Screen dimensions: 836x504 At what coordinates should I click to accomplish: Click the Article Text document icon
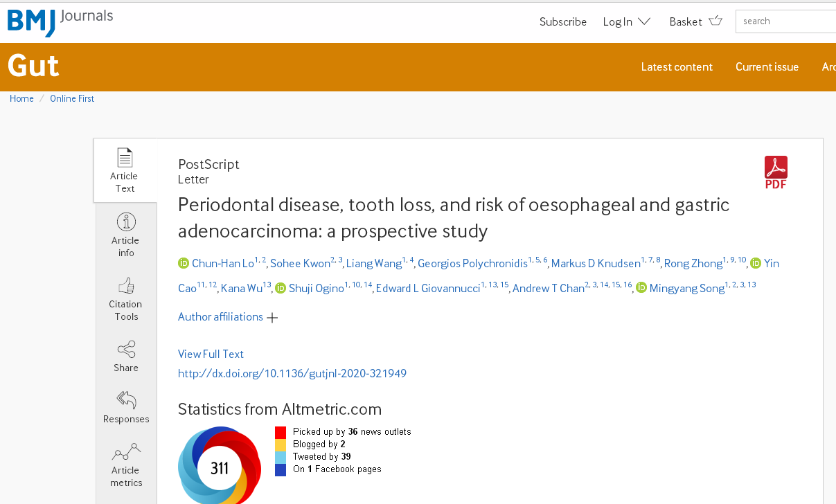(125, 158)
